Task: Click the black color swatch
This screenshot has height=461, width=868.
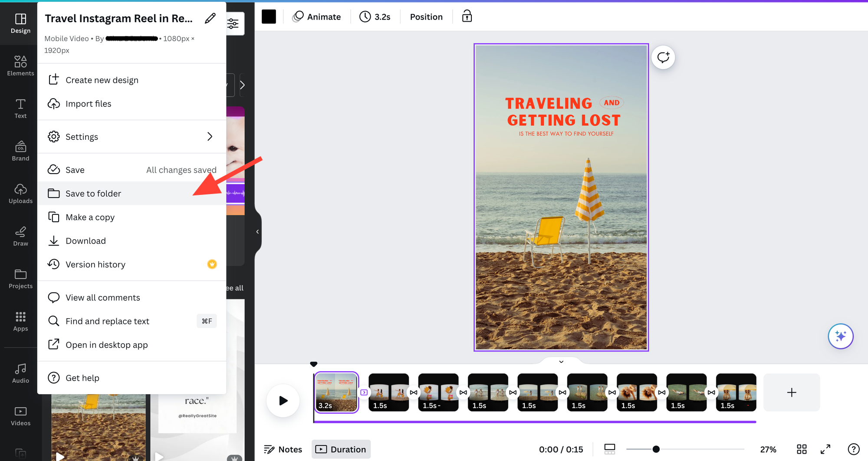Action: click(x=269, y=16)
